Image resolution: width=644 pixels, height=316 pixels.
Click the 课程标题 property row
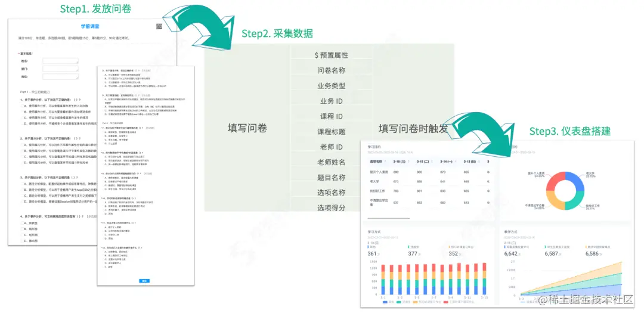(x=332, y=132)
